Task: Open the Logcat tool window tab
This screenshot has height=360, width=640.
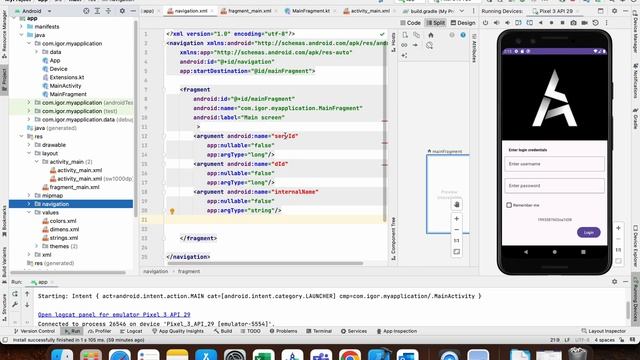Action: pyautogui.click(x=131, y=331)
